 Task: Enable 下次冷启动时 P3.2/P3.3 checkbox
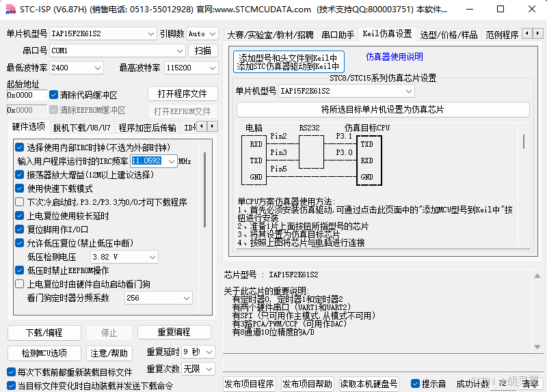20,202
